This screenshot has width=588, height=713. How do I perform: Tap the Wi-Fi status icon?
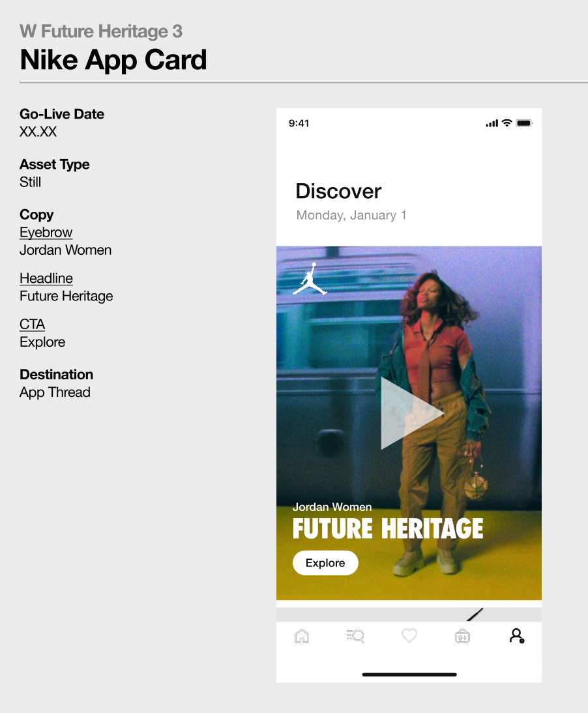coord(507,123)
